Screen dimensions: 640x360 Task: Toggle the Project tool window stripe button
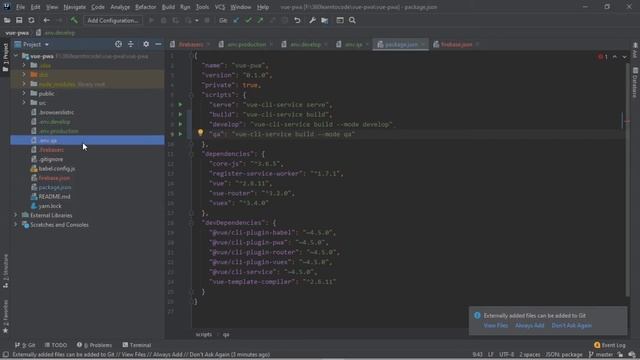click(x=5, y=58)
